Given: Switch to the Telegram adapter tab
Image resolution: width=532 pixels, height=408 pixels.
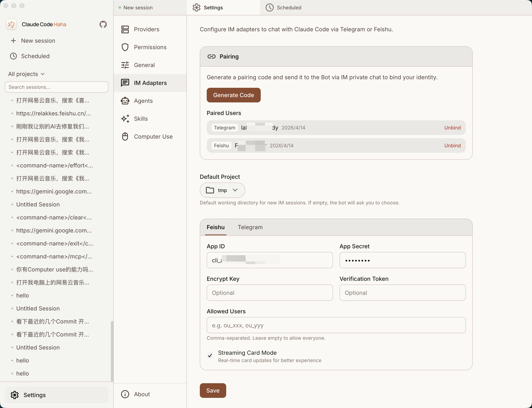Looking at the screenshot, I should point(250,227).
